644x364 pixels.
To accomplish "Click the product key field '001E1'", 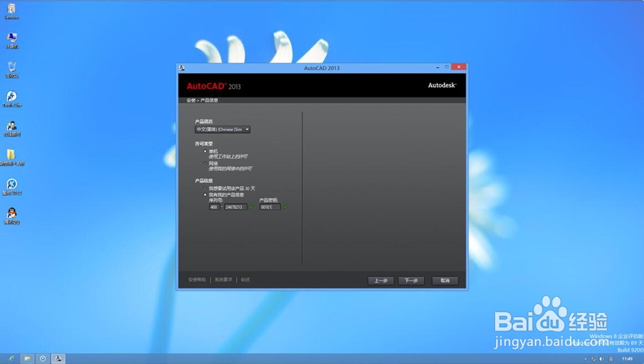I will (270, 207).
